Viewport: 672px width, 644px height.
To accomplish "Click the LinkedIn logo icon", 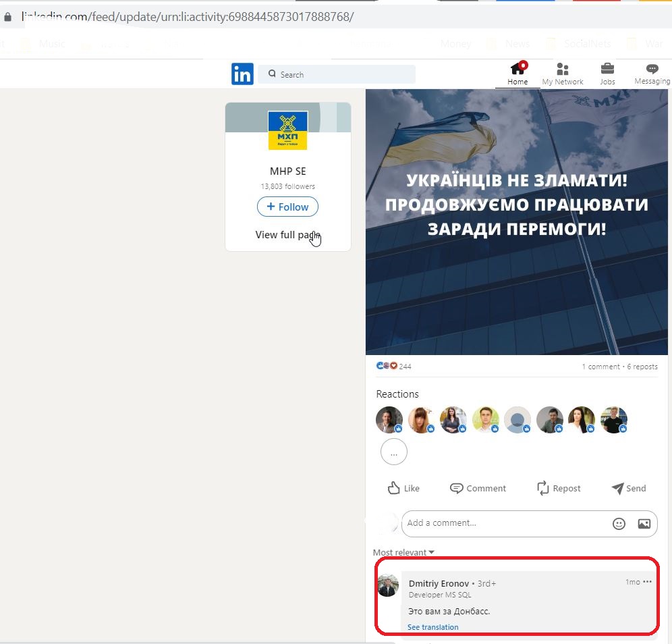I will tap(243, 74).
